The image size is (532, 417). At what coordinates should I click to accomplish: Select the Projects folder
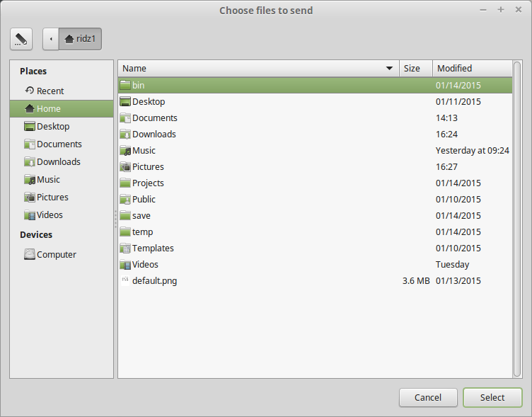pyautogui.click(x=316, y=183)
